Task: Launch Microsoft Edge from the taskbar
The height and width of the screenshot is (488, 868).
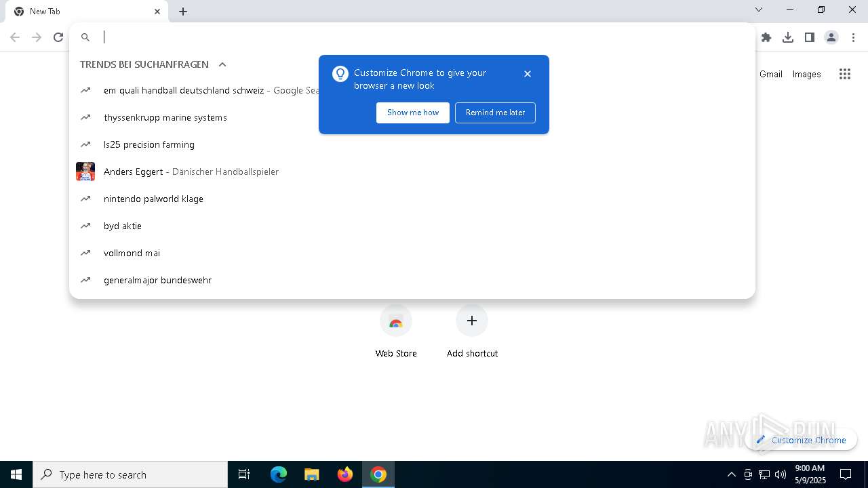Action: pyautogui.click(x=279, y=474)
